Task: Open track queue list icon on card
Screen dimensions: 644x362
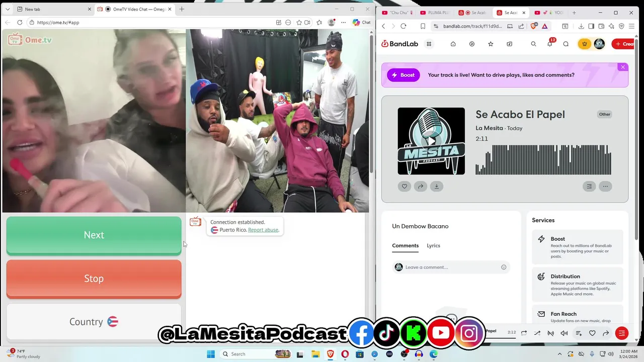Action: point(589,186)
